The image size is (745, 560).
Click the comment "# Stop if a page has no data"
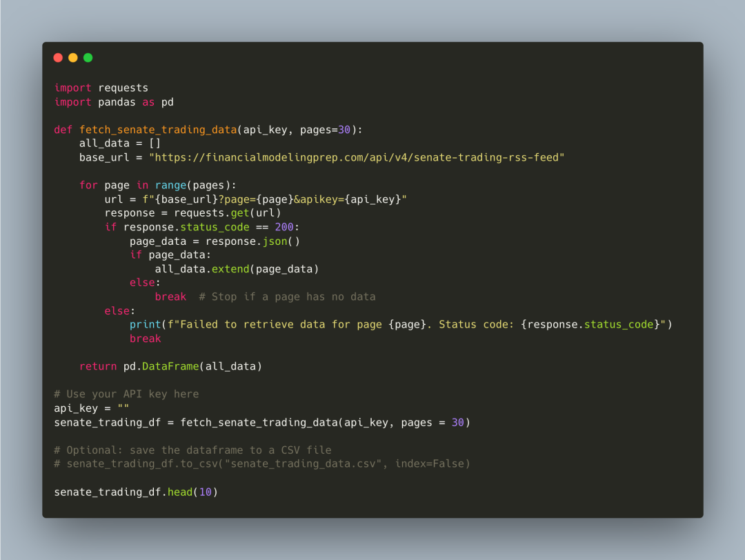[x=287, y=297]
